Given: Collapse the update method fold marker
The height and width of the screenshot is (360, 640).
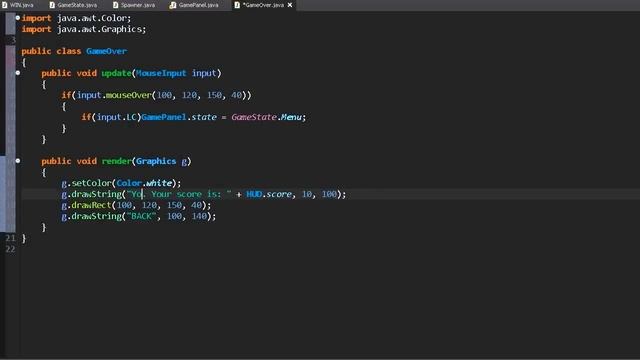Looking at the screenshot, I should (x=18, y=73).
